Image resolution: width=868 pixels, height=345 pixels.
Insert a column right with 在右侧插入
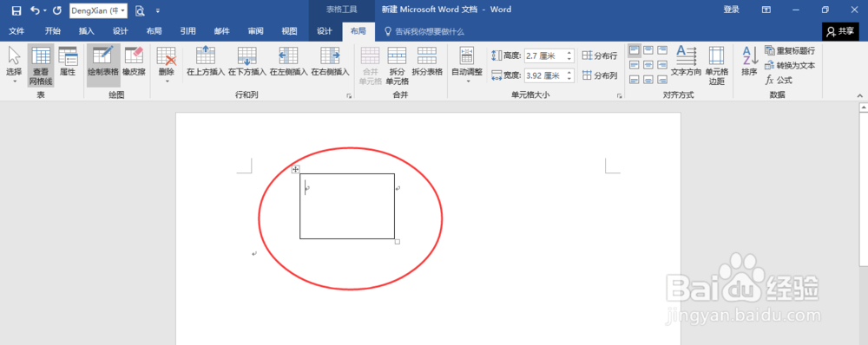click(x=330, y=62)
